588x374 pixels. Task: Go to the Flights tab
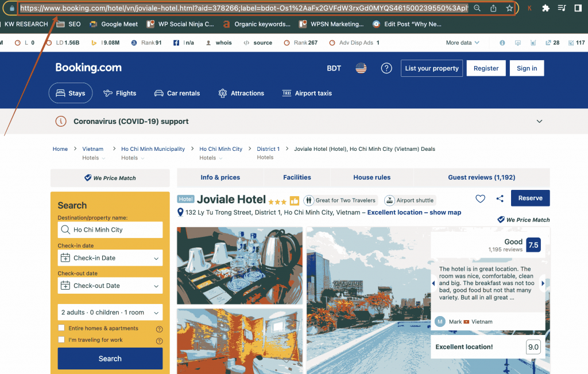click(x=119, y=93)
